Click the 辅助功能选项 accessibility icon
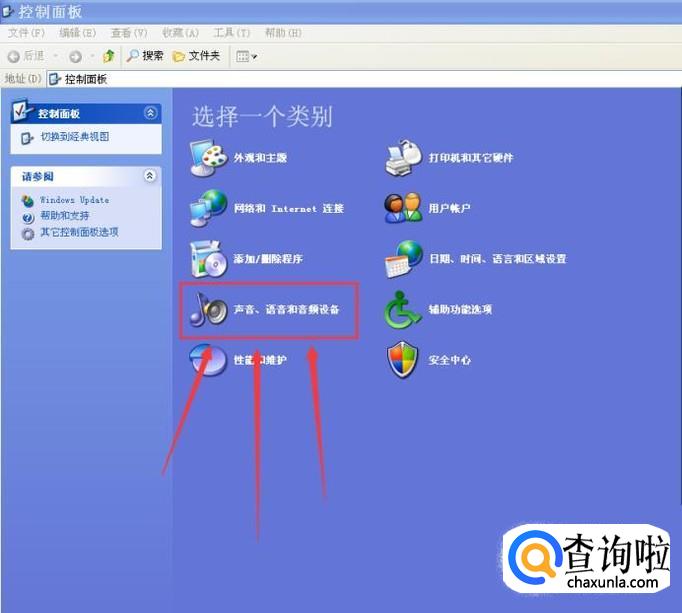 tap(404, 310)
